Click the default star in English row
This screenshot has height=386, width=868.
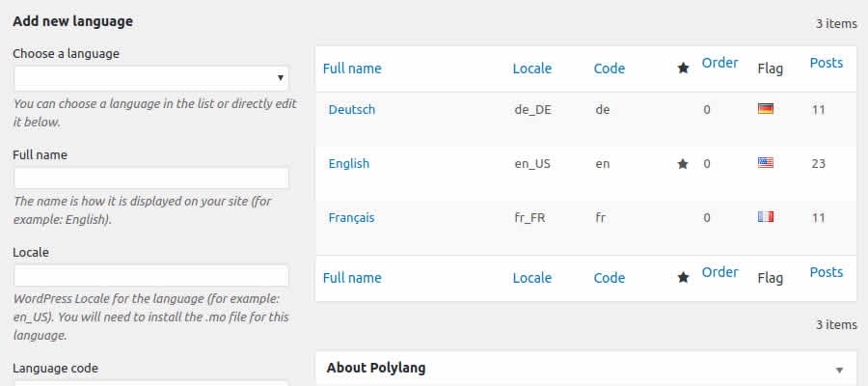683,164
